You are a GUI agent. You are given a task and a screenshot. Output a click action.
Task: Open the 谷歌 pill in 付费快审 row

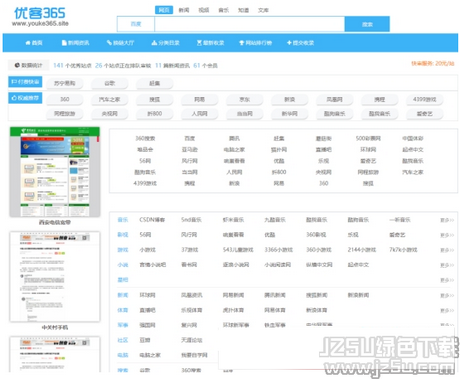[110, 83]
